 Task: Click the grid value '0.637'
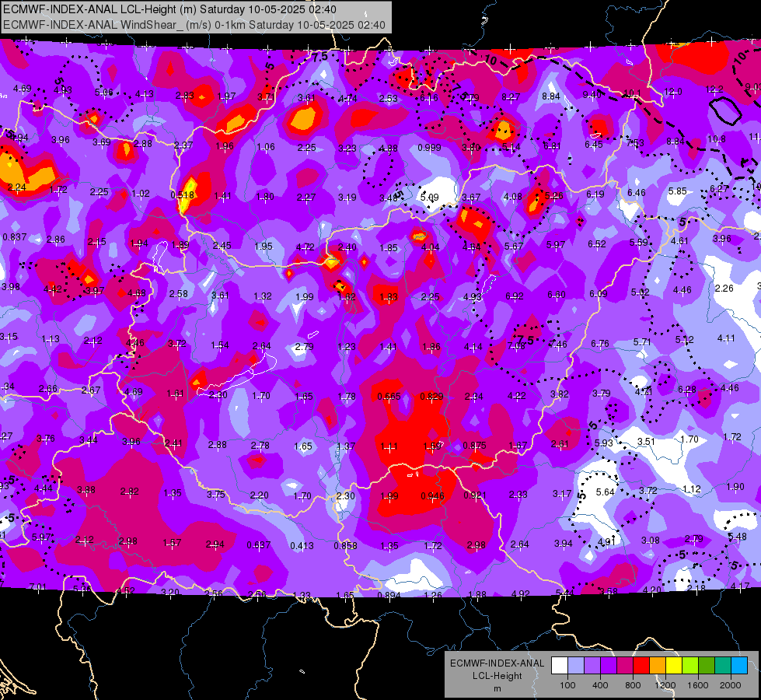point(259,545)
